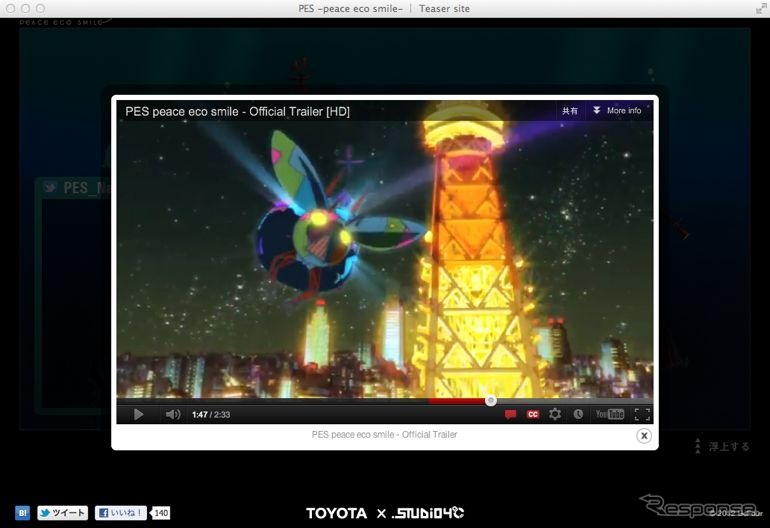Open video on YouTube via logo
Image resolution: width=770 pixels, height=528 pixels.
point(609,414)
